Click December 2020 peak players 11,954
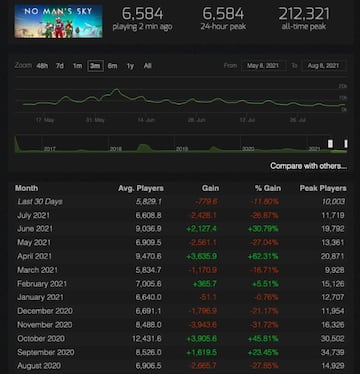 (333, 311)
